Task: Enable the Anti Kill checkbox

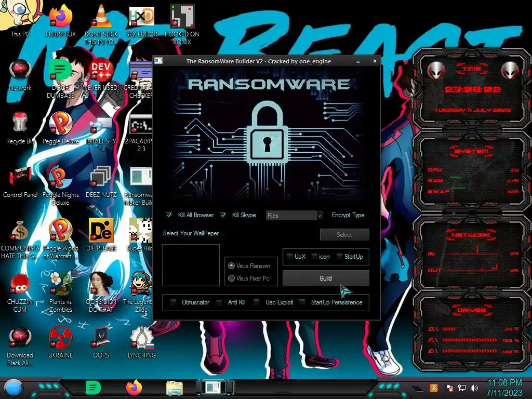Action: 219,302
